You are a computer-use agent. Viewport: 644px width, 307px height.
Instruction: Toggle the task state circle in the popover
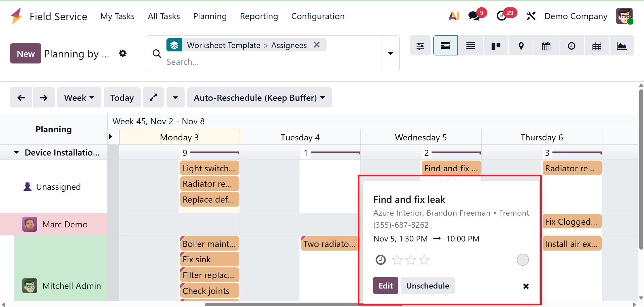click(x=523, y=260)
